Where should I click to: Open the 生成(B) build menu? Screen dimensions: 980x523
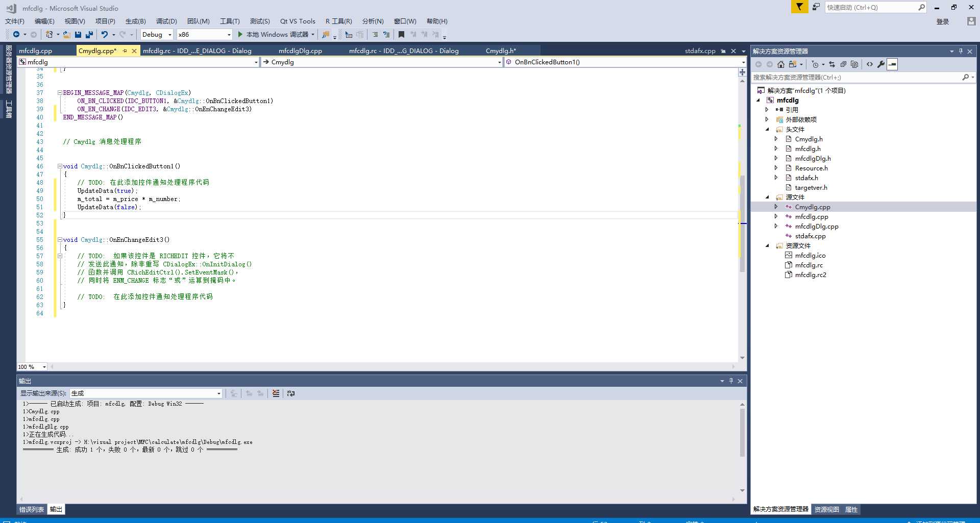click(x=135, y=21)
